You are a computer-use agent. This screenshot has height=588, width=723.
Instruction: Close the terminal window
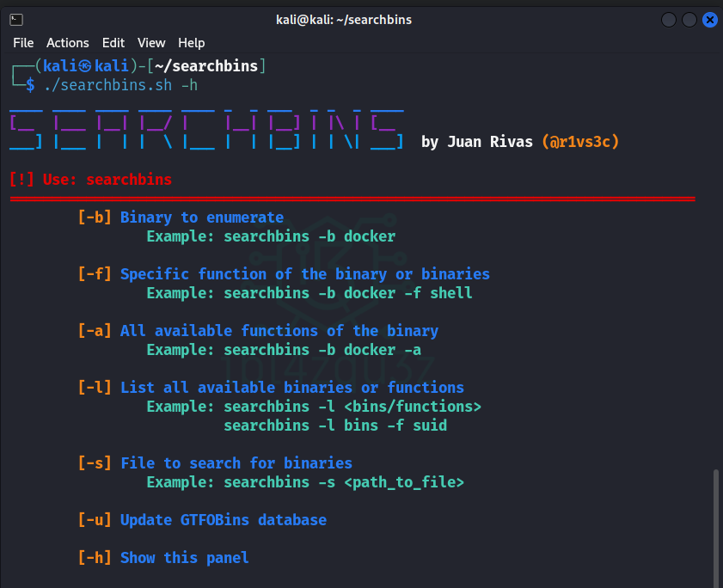click(710, 19)
